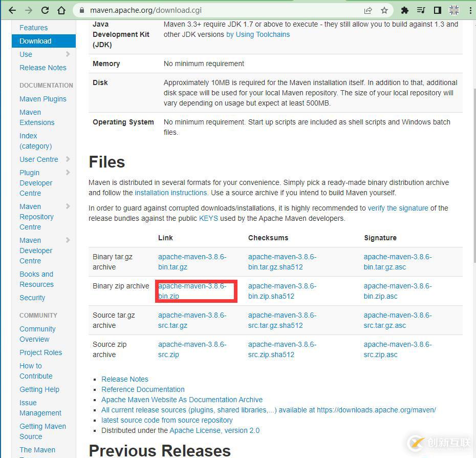
Task: Open Apache License, version 2.0 link
Action: point(214,431)
